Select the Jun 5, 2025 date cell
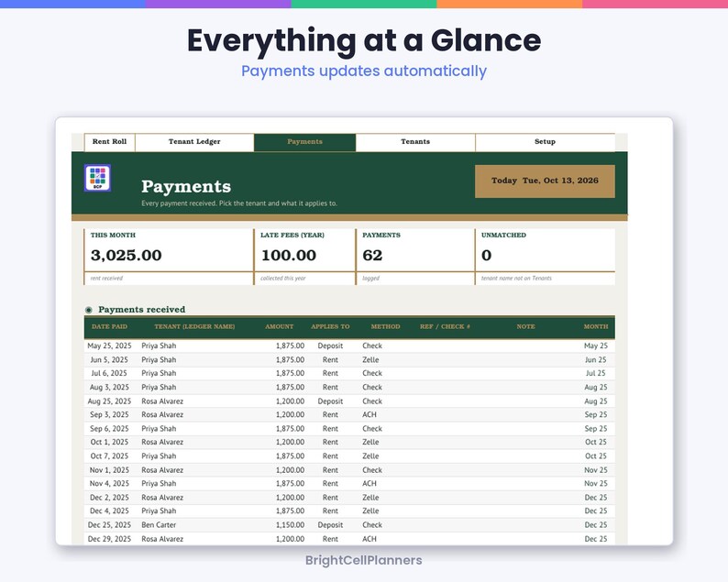The image size is (728, 582). [x=110, y=359]
